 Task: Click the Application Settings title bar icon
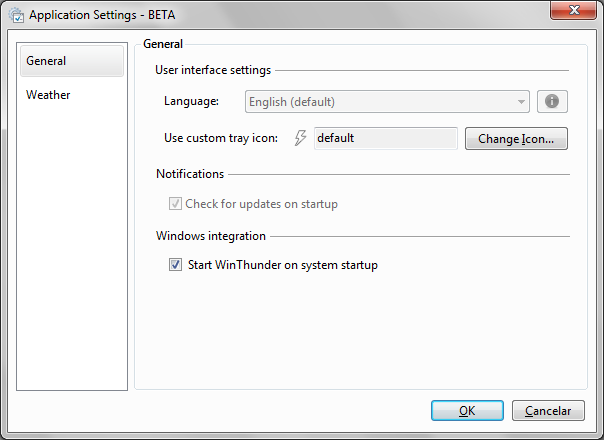click(17, 15)
